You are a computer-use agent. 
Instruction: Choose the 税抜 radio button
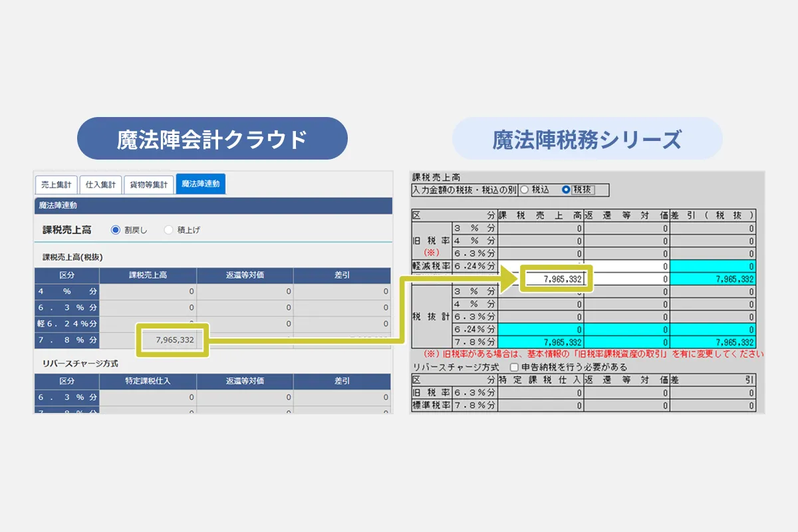(567, 190)
